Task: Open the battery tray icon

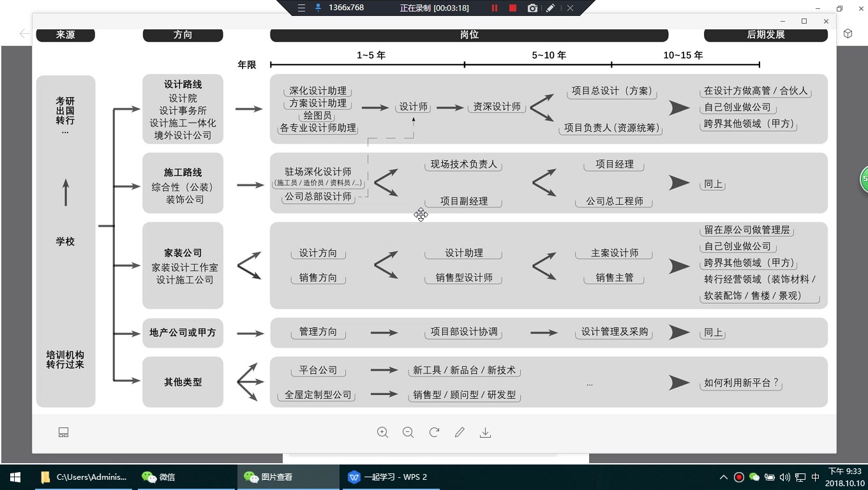Action: coord(770,477)
